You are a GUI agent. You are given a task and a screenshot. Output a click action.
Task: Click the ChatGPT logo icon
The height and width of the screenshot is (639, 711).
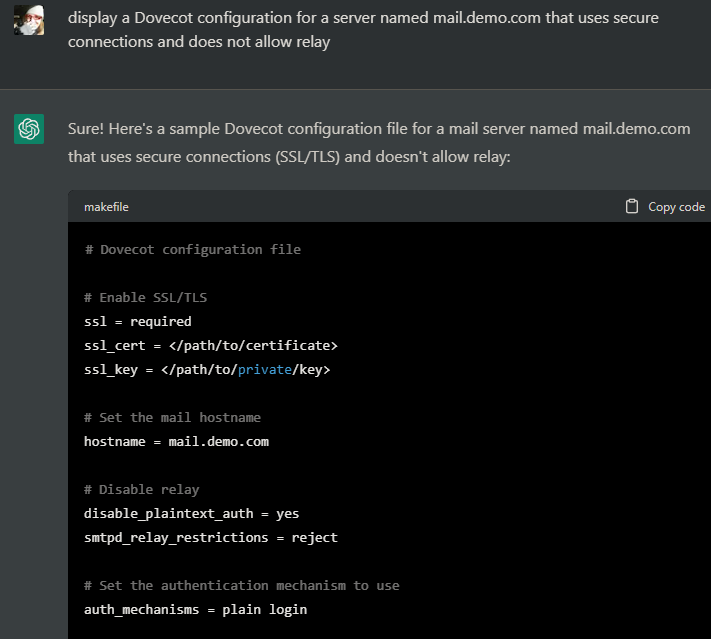coord(29,129)
